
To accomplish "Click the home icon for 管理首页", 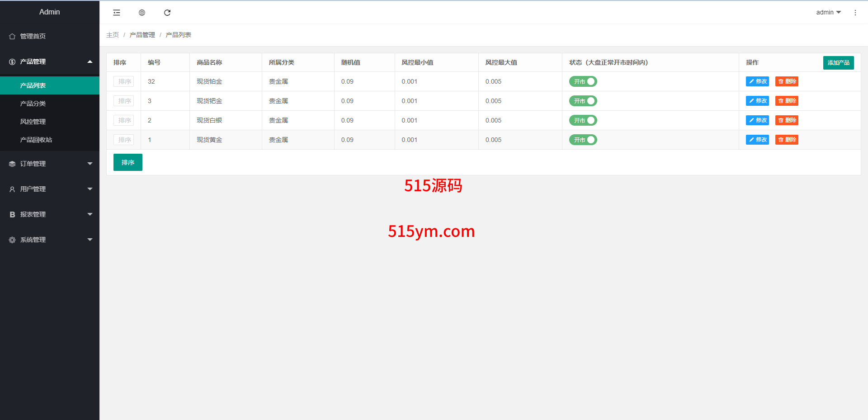I will [12, 36].
